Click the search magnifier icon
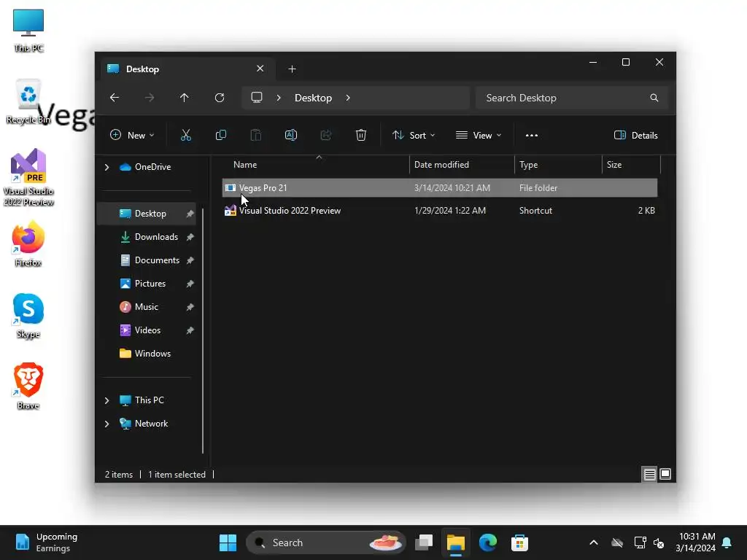This screenshot has width=747, height=560. tap(654, 98)
